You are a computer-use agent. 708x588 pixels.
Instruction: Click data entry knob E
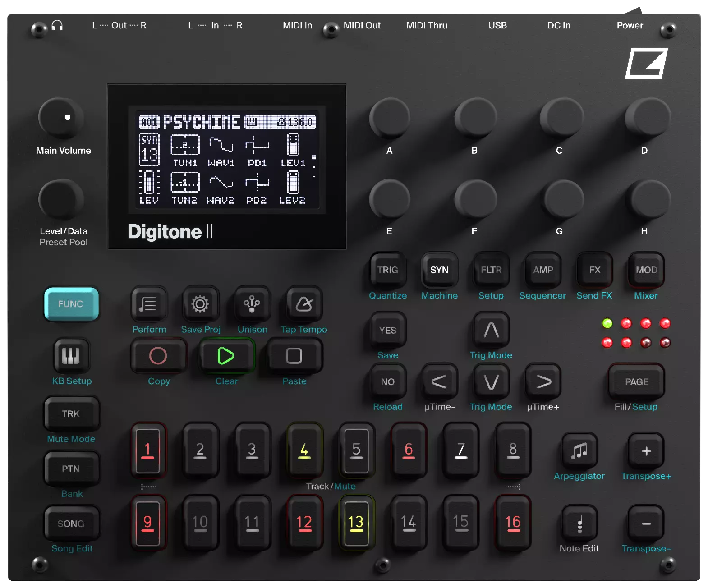point(390,200)
